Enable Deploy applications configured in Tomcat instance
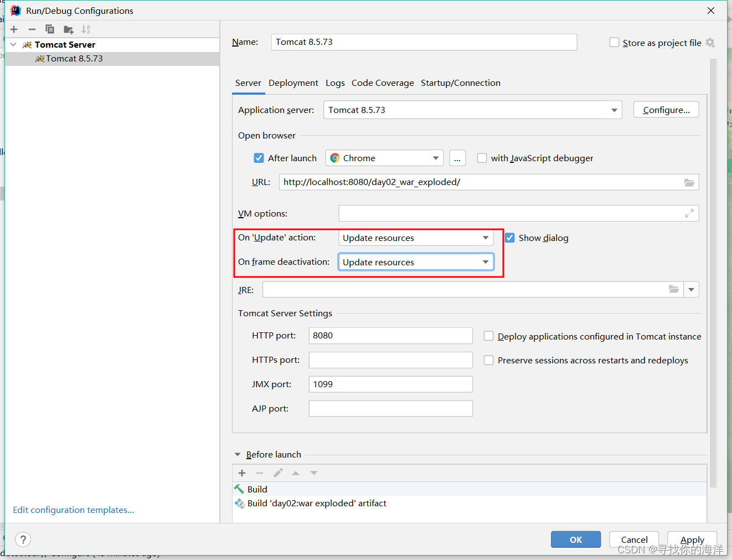This screenshot has width=732, height=560. (x=488, y=336)
